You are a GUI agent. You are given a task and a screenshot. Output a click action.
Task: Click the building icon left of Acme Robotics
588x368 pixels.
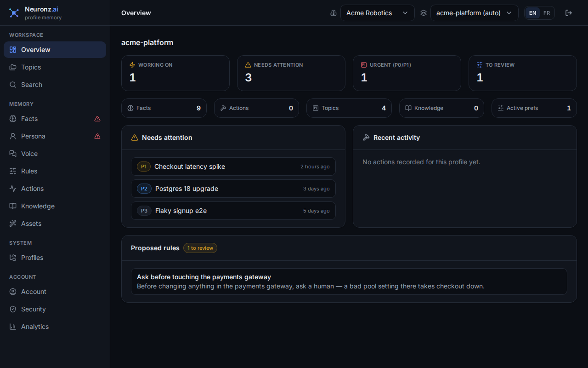click(x=334, y=13)
